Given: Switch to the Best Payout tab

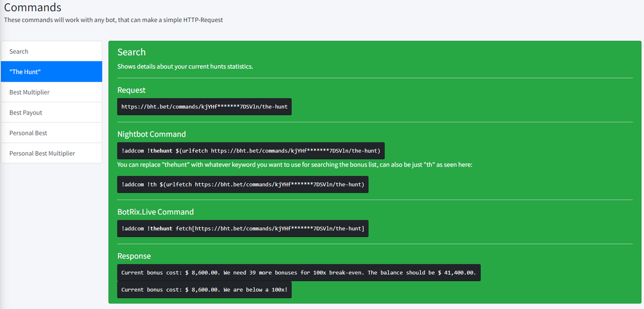Looking at the screenshot, I should point(52,112).
